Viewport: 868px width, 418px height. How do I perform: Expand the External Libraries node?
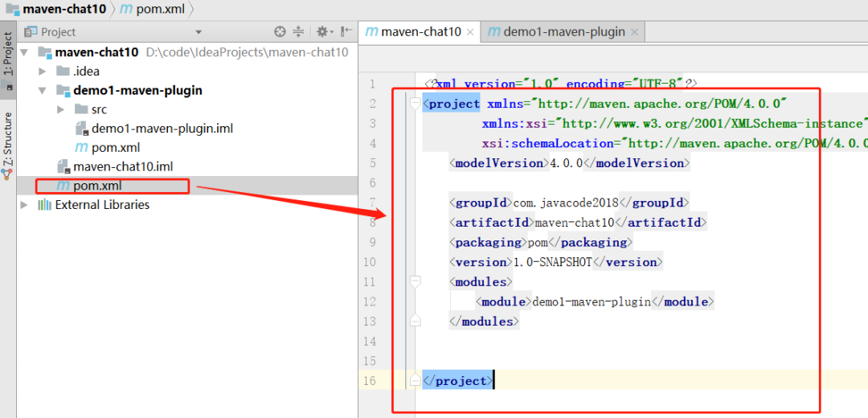[24, 205]
